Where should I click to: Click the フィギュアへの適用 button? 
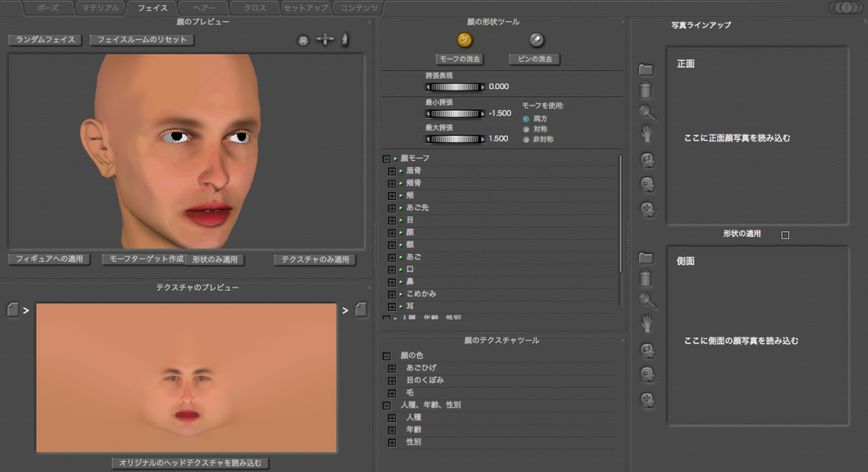click(x=49, y=259)
